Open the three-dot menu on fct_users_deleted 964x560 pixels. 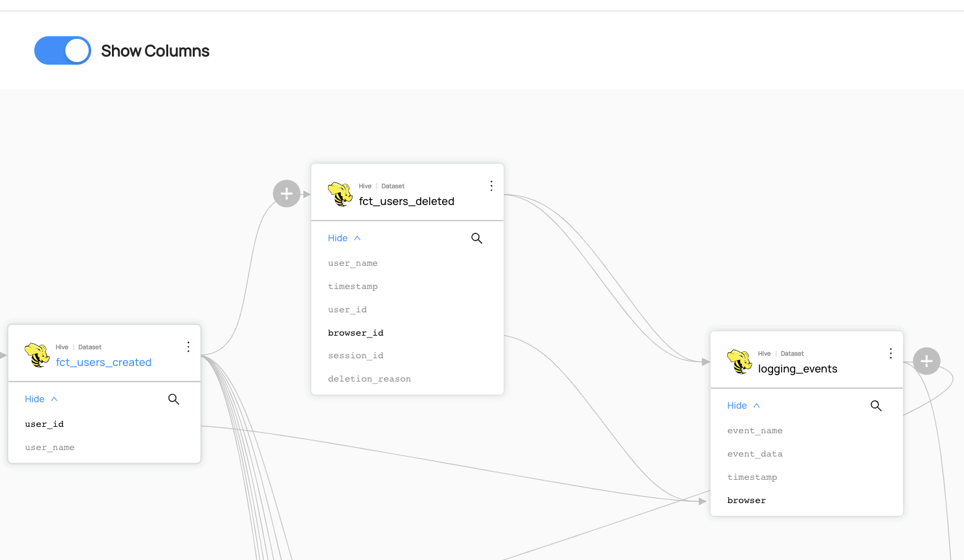(491, 185)
